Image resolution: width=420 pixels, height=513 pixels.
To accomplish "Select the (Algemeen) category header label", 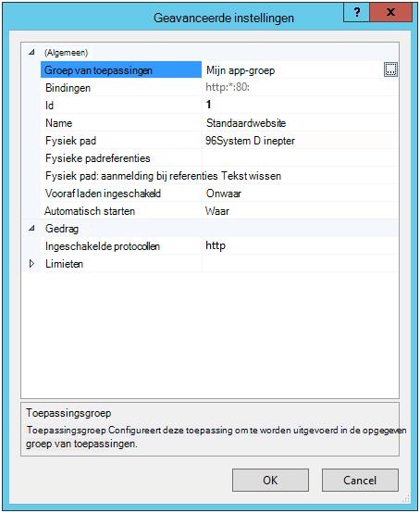I will click(66, 53).
